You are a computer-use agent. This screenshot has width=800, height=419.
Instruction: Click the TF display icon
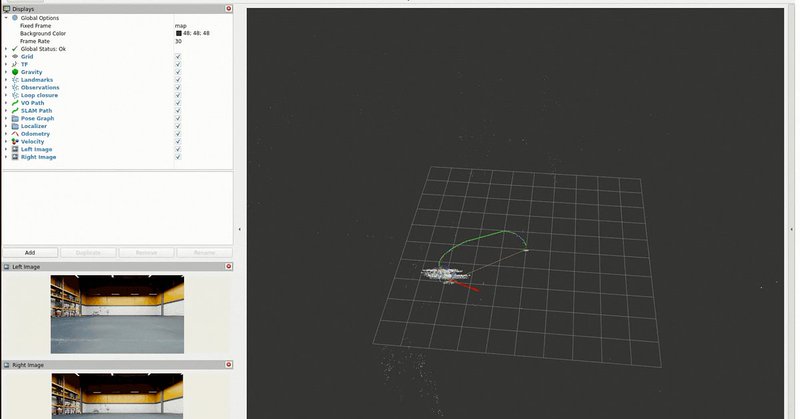[15, 64]
